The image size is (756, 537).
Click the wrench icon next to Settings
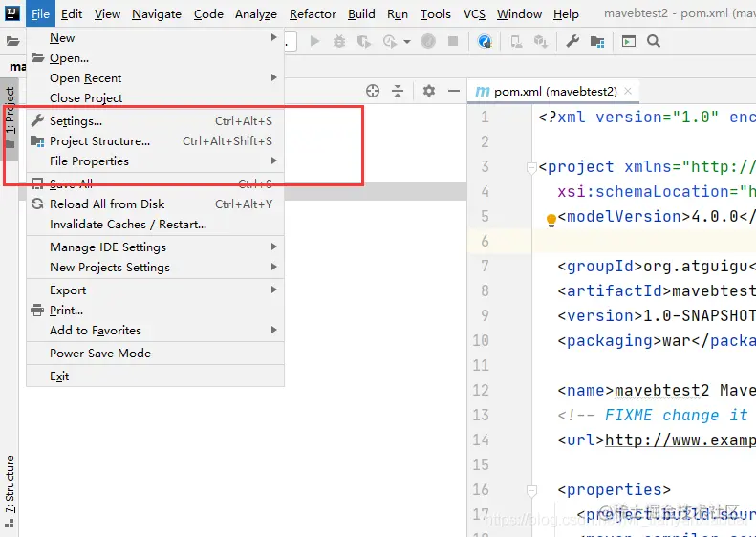pyautogui.click(x=37, y=120)
